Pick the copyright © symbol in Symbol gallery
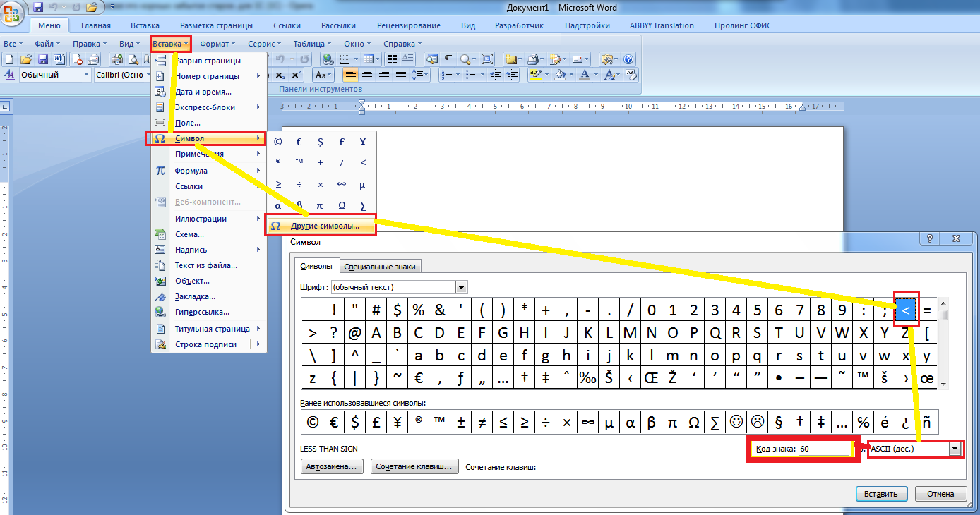This screenshot has height=515, width=980. point(278,141)
